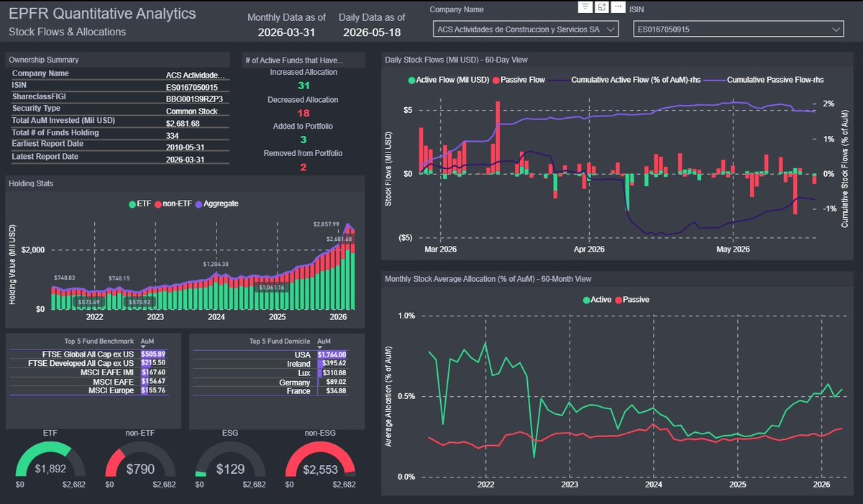Click the MSCI EAFE benchmark row $156.67
The width and height of the screenshot is (863, 504).
click(x=88, y=381)
